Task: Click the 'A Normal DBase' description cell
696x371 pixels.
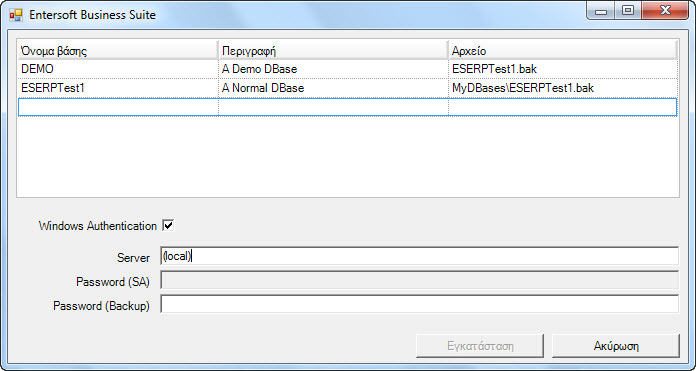Action: pos(333,88)
